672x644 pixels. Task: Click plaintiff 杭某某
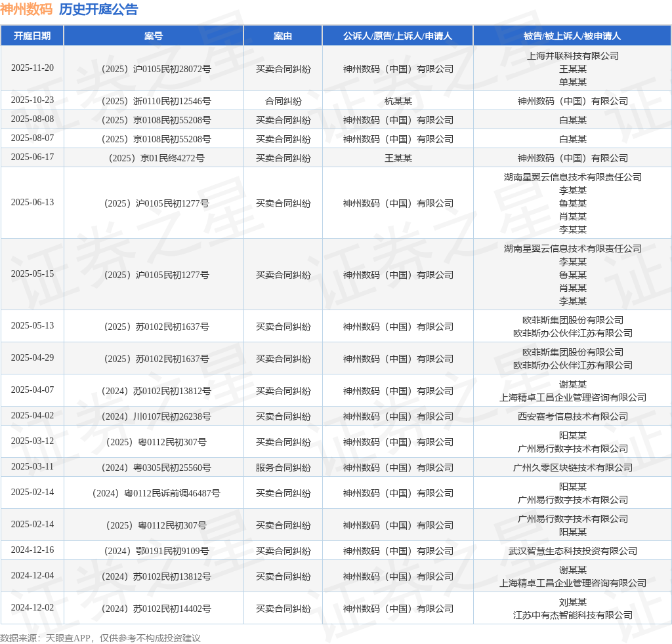click(398, 101)
